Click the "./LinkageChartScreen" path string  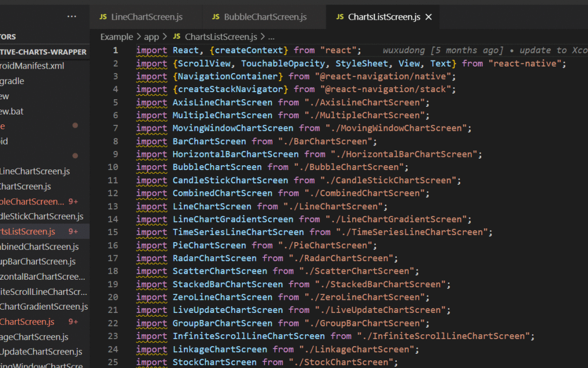(x=357, y=349)
